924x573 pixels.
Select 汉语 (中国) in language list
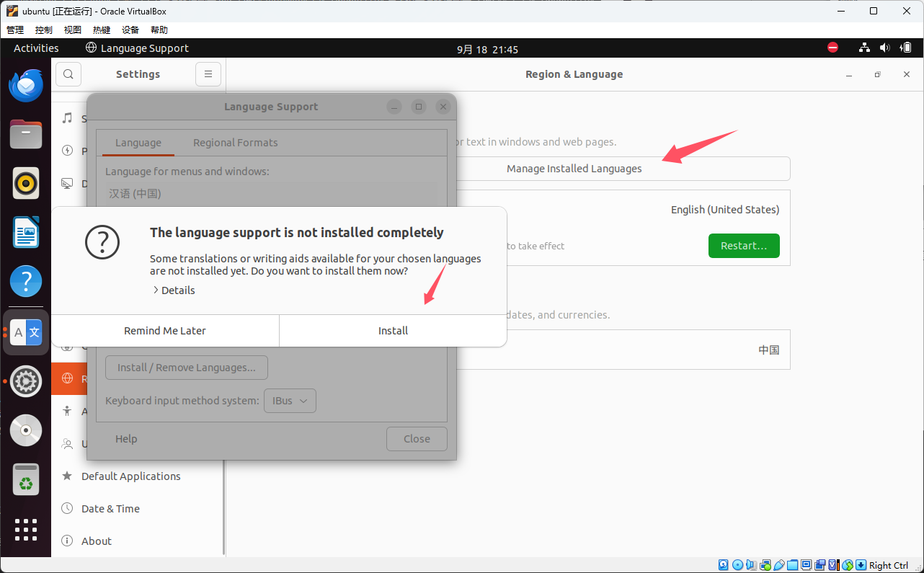271,194
